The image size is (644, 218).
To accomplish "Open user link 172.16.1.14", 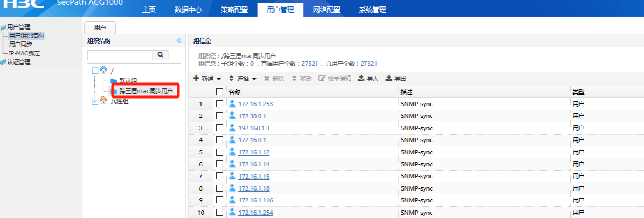I will coord(254,164).
